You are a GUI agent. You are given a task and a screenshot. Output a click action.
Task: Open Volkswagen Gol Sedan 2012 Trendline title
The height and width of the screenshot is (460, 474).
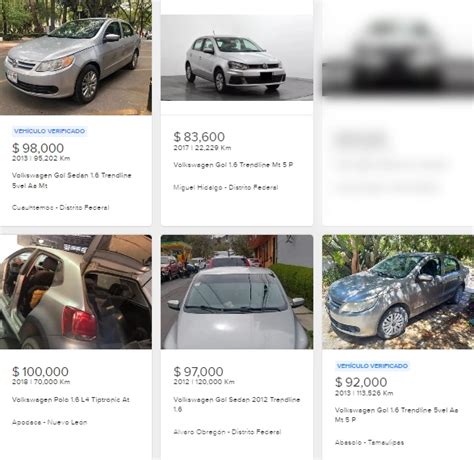tap(237, 404)
